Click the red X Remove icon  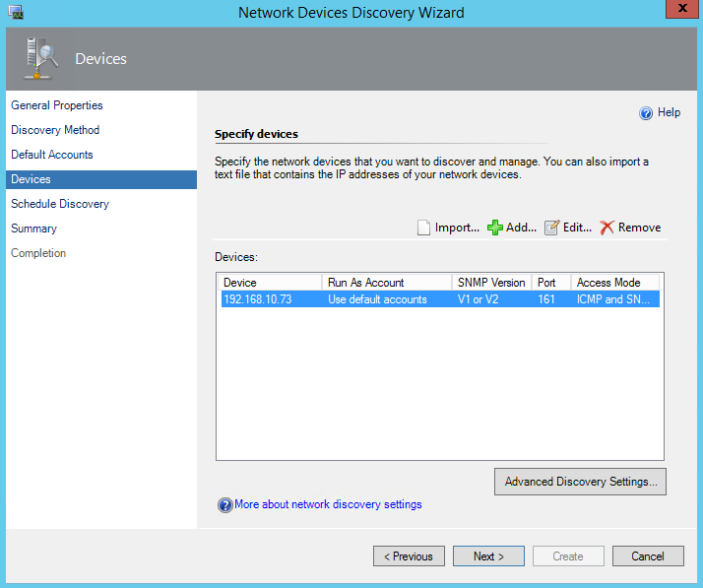point(607,228)
